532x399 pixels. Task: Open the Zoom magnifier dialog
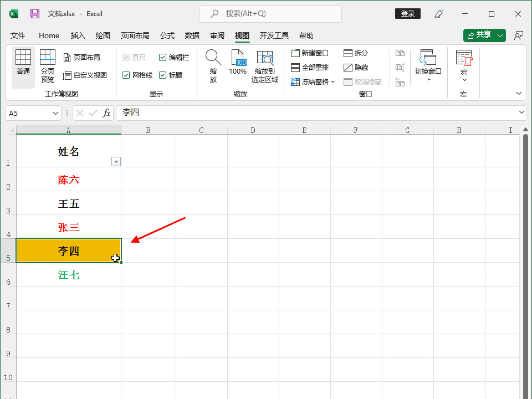213,66
